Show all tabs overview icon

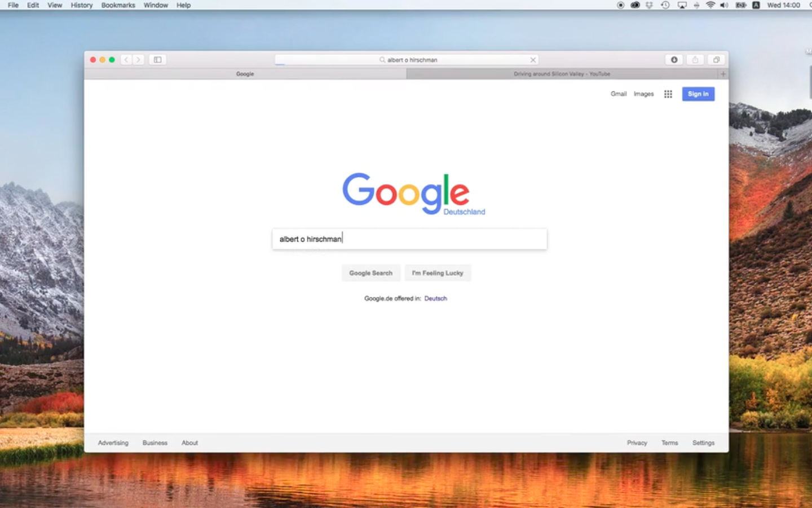(x=716, y=60)
